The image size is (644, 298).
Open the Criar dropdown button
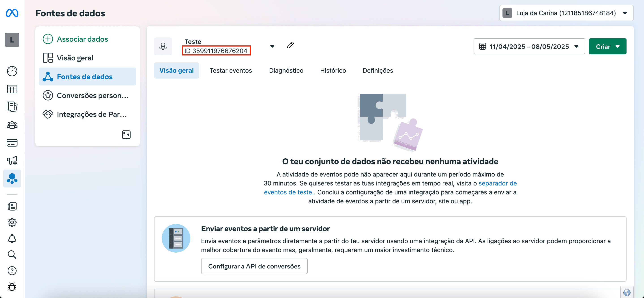(608, 47)
